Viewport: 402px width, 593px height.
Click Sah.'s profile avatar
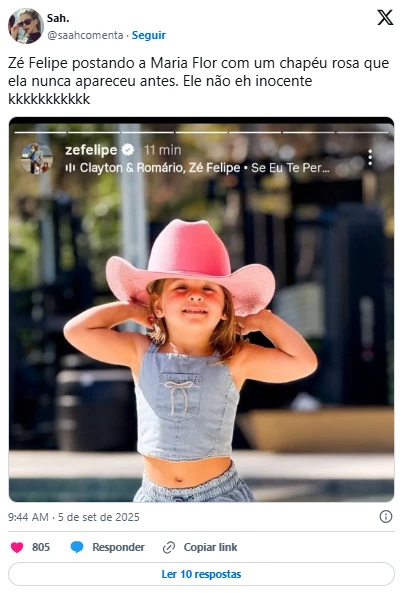pos(26,26)
